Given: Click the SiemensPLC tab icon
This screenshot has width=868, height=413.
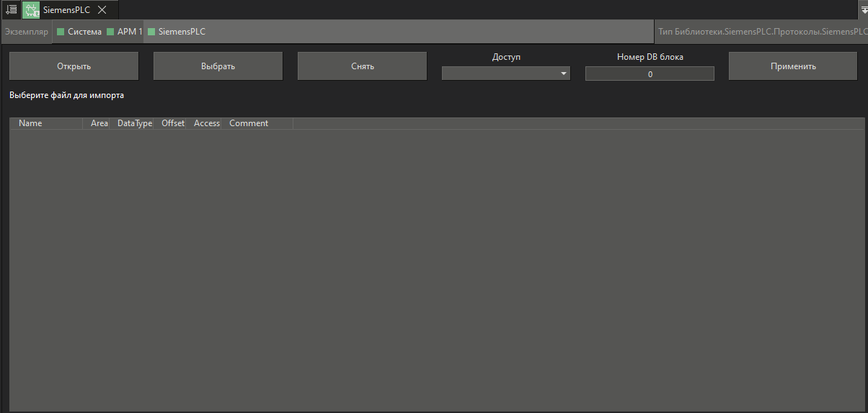Looking at the screenshot, I should point(32,10).
